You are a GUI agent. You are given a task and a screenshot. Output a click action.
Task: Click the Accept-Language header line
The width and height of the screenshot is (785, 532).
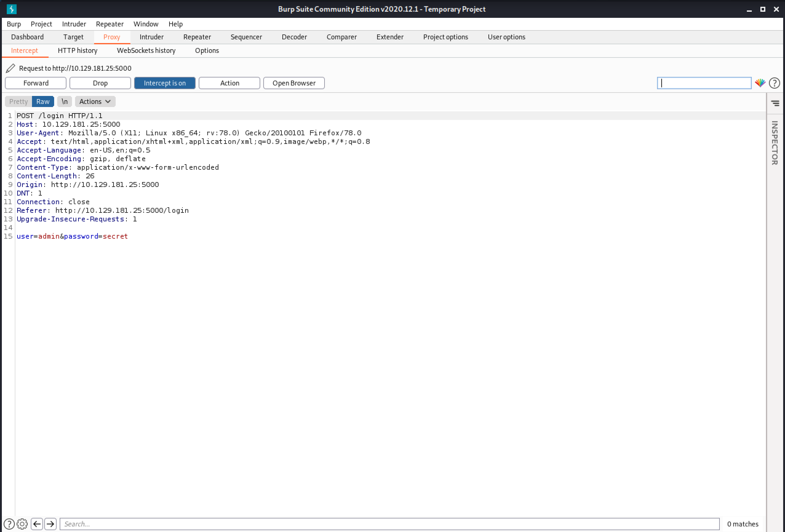83,150
